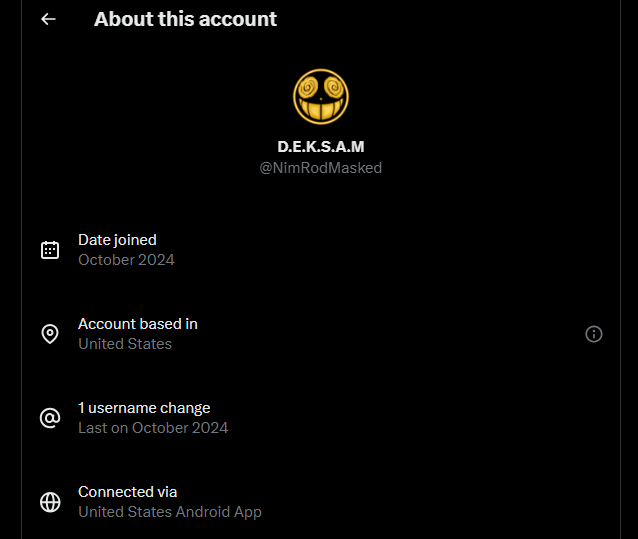This screenshot has width=638, height=539.
Task: Click the back arrow
Action: [x=48, y=19]
